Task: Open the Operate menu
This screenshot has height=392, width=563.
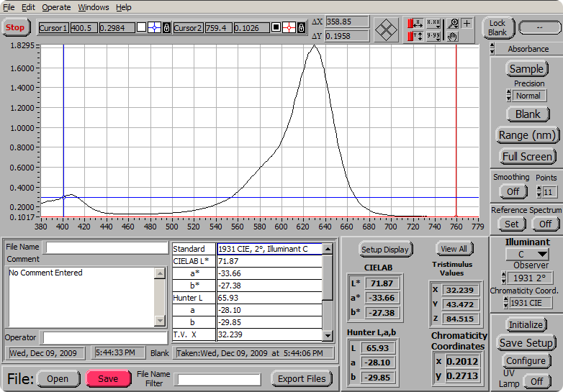Action: tap(56, 7)
